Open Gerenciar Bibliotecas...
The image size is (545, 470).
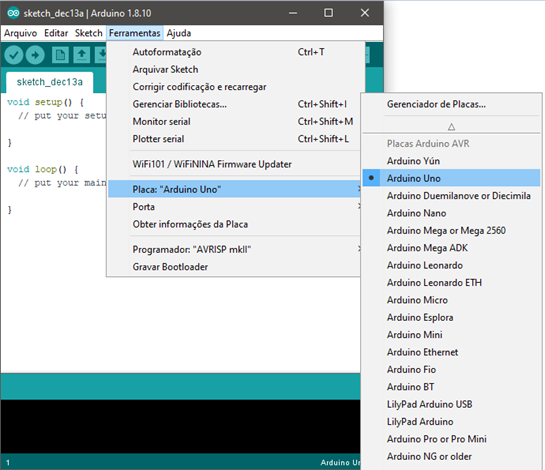tap(234, 104)
